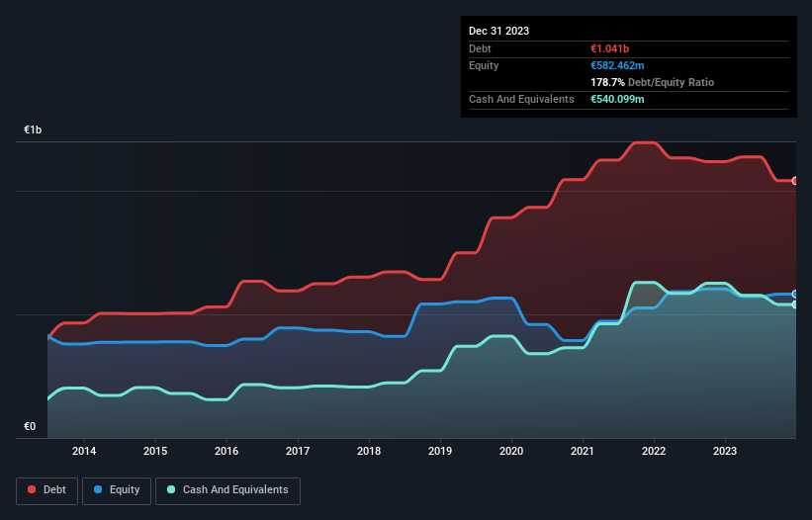The image size is (812, 520).
Task: Click the Debt row label in tooltip
Action: [480, 48]
